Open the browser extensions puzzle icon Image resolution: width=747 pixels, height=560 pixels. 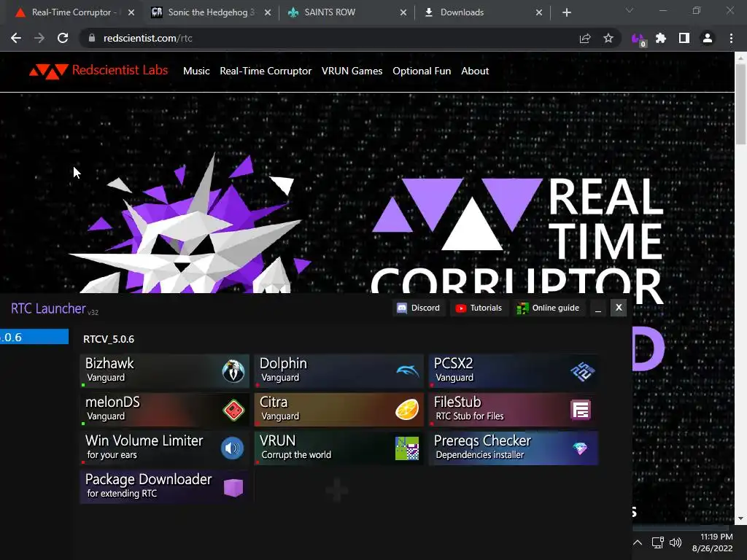[661, 38]
